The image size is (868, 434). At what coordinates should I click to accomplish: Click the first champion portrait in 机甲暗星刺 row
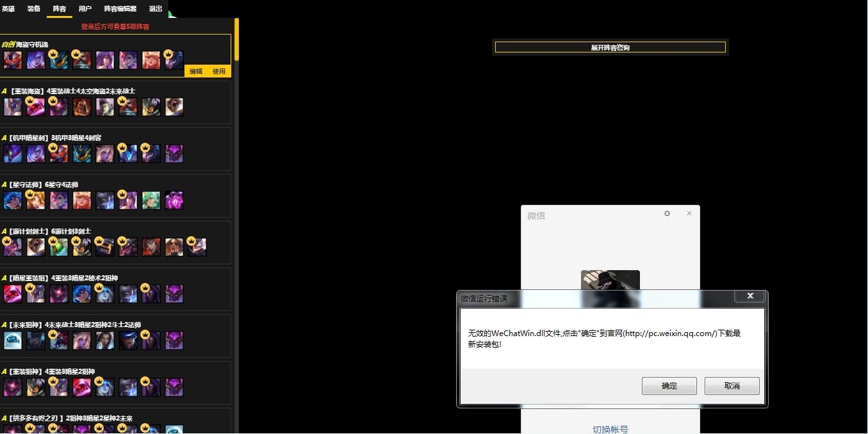click(13, 154)
